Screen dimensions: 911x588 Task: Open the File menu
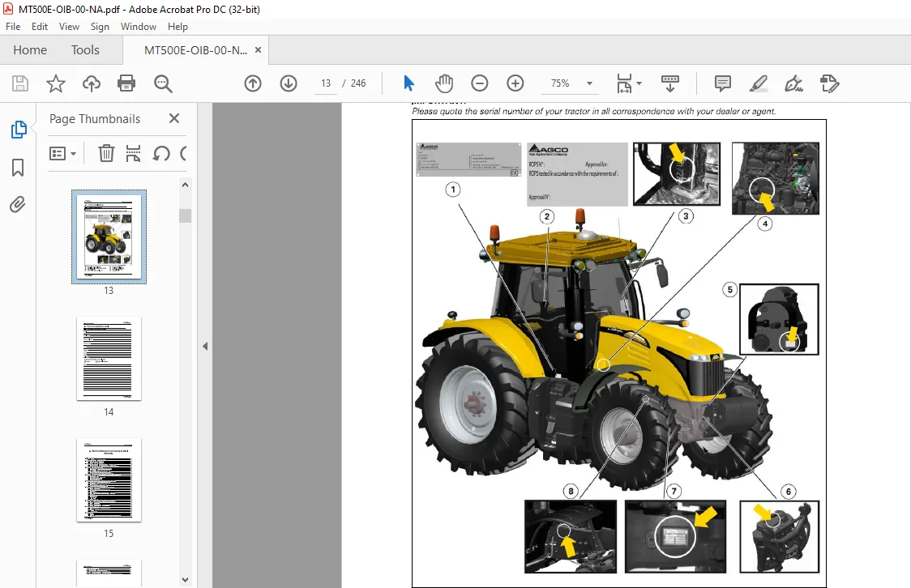[x=13, y=27]
